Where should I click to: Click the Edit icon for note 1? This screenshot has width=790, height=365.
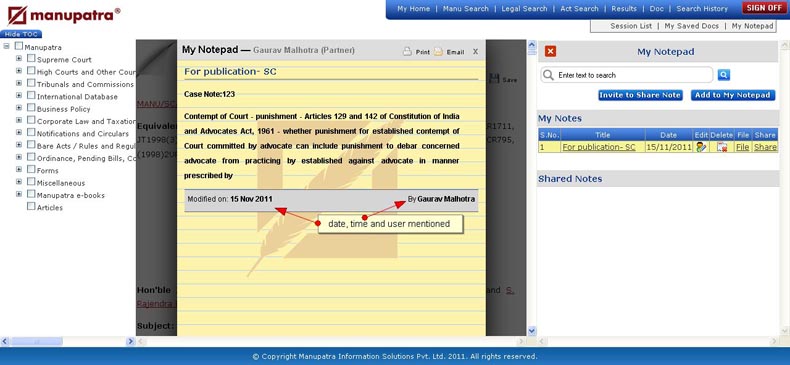point(701,147)
